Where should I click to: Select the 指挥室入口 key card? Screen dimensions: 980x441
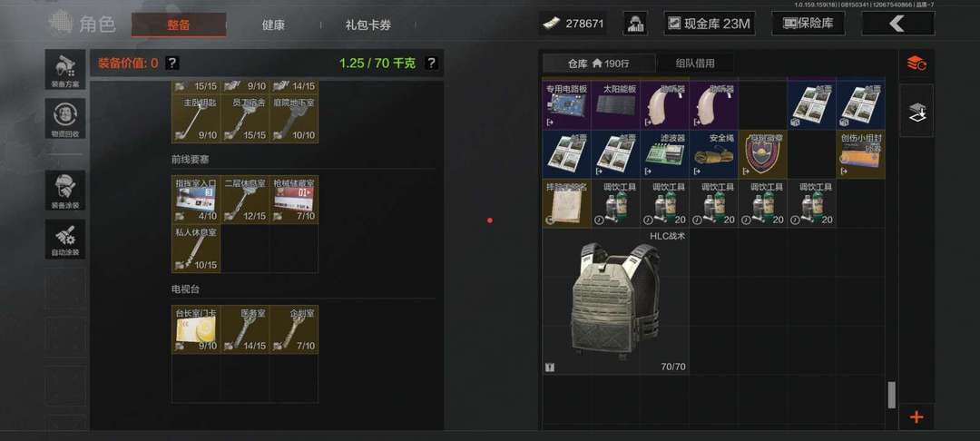pos(196,200)
